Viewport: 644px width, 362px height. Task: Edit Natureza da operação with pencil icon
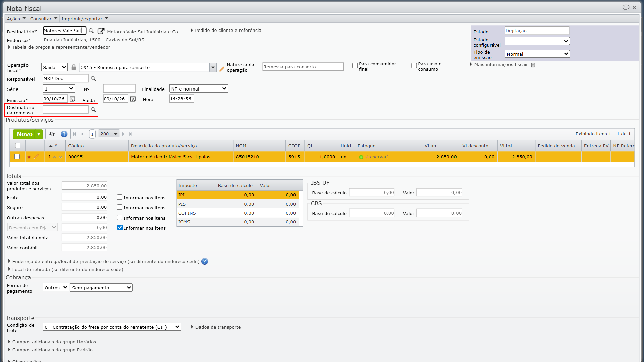[221, 69]
